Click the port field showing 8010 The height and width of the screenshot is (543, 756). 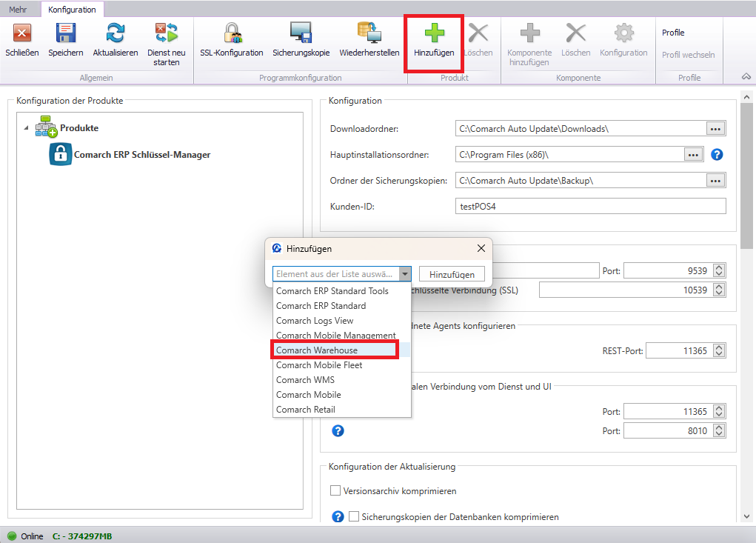pyautogui.click(x=669, y=430)
